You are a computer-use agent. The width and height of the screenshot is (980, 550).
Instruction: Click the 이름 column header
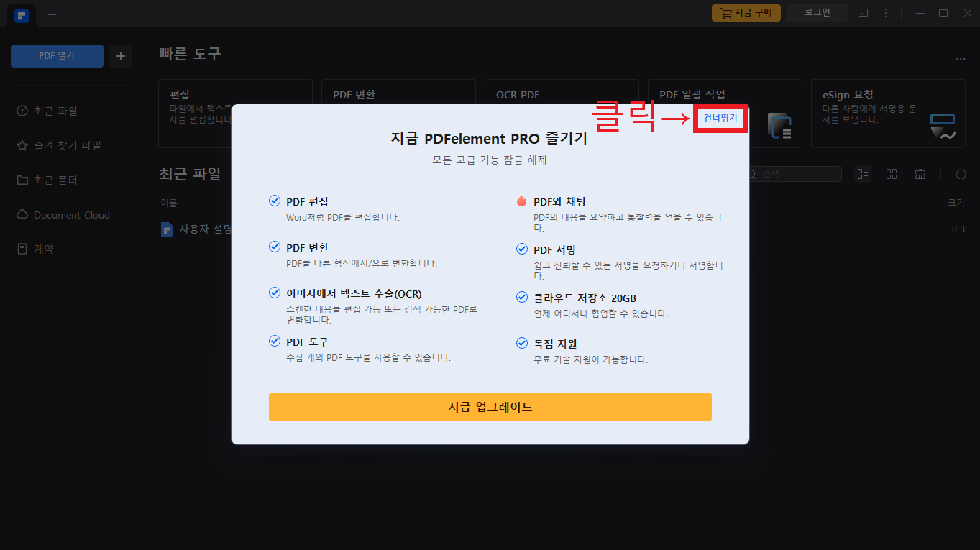pyautogui.click(x=169, y=203)
